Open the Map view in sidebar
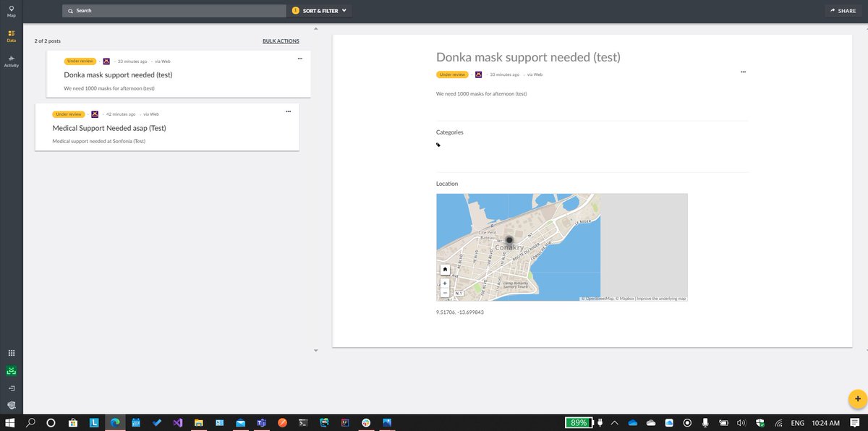Viewport: 868px width, 431px height. pyautogui.click(x=11, y=11)
